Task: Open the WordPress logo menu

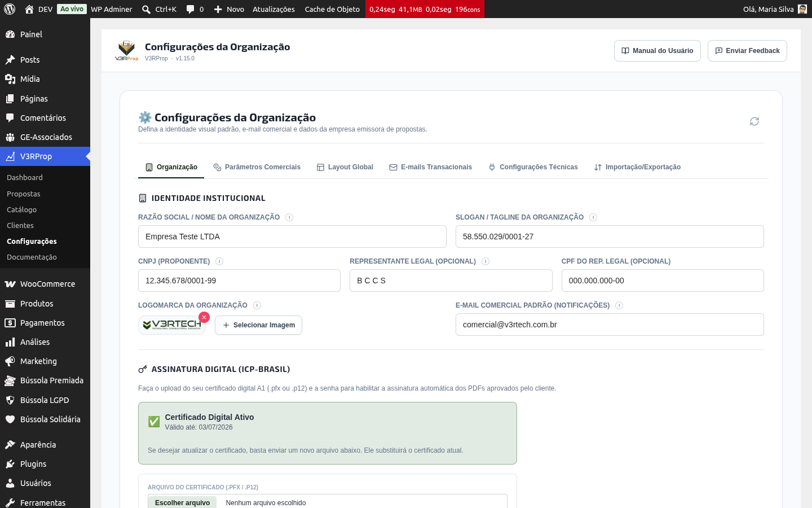Action: tap(10, 9)
